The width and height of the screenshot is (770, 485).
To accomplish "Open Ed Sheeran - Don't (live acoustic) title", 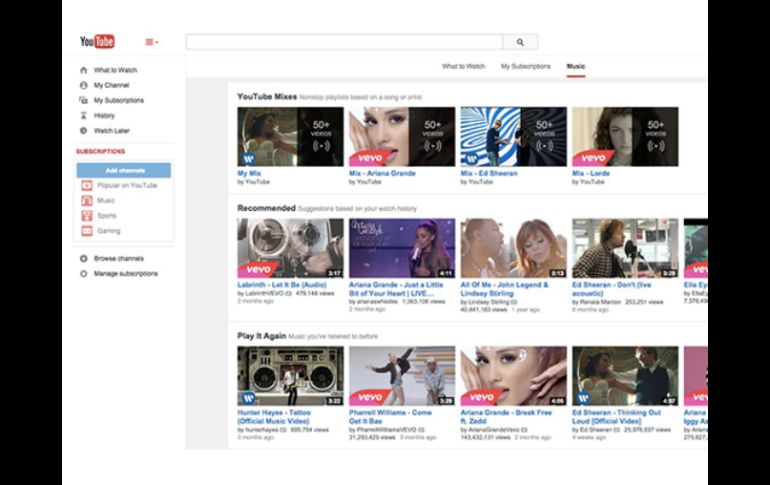I will click(x=611, y=289).
